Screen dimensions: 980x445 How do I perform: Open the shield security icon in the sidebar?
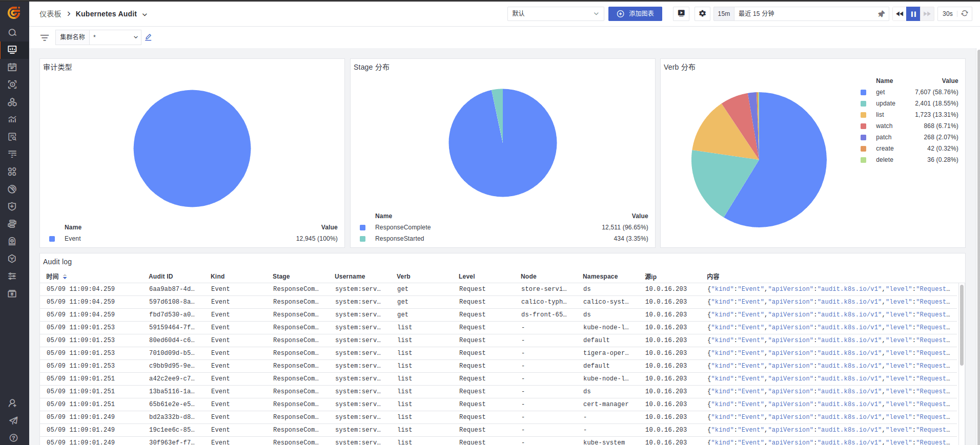pyautogui.click(x=12, y=206)
